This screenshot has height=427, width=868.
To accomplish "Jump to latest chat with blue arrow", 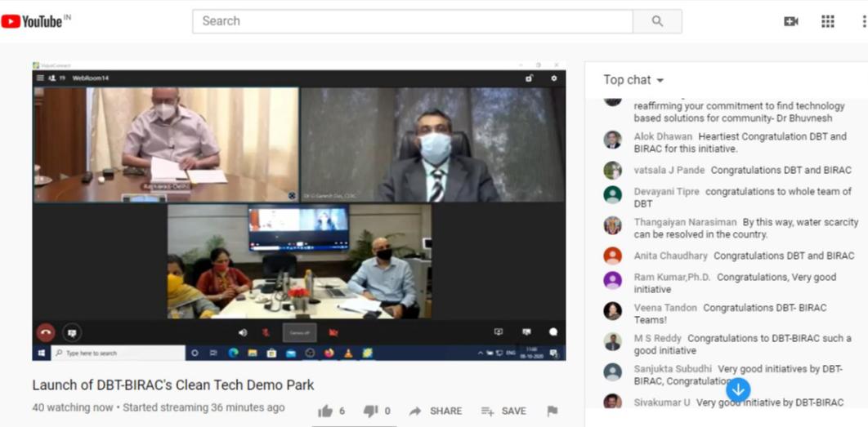I will point(738,390).
